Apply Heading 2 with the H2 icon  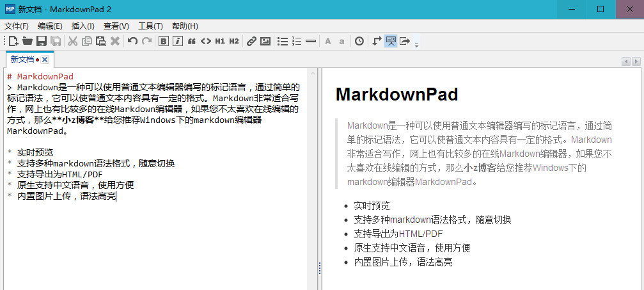[x=234, y=41]
